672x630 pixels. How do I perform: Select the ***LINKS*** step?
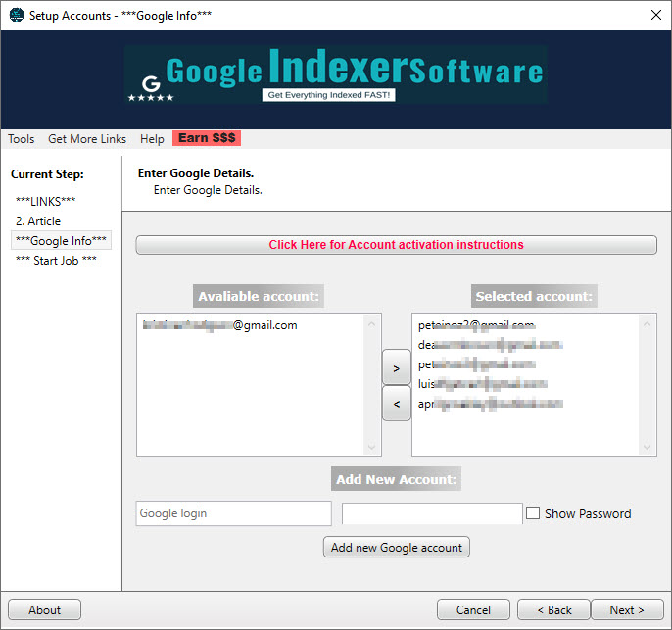click(45, 201)
